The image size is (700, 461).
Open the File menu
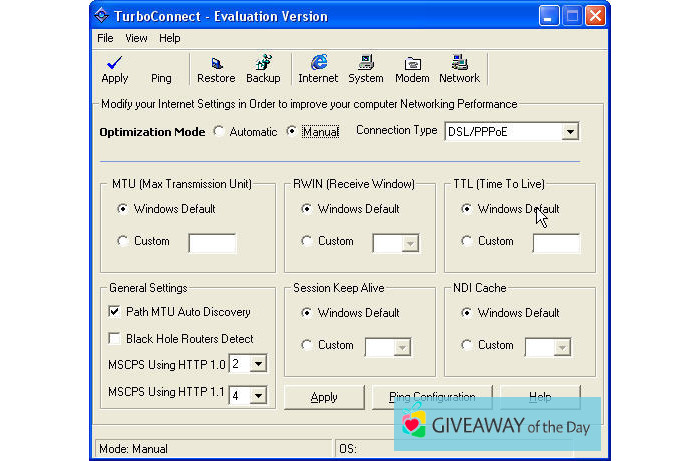point(105,38)
